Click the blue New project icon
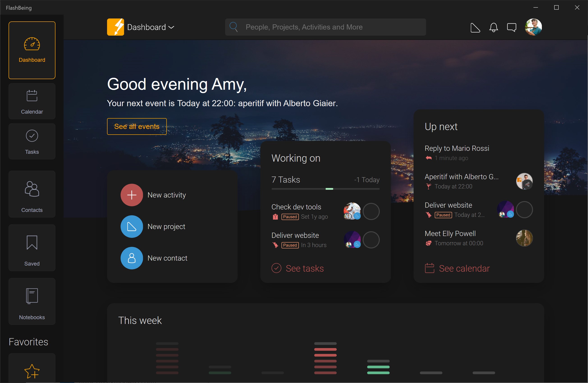The height and width of the screenshot is (383, 588). click(x=132, y=226)
